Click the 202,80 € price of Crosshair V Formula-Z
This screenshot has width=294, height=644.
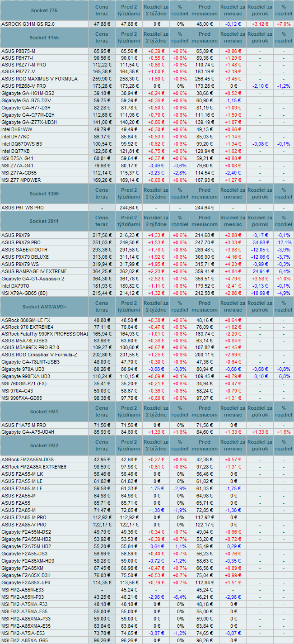(102, 355)
